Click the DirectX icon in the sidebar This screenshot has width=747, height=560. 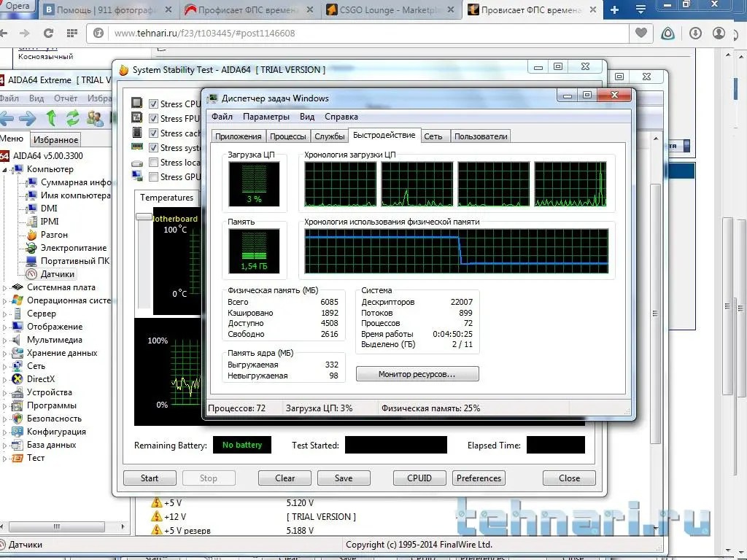click(x=18, y=379)
